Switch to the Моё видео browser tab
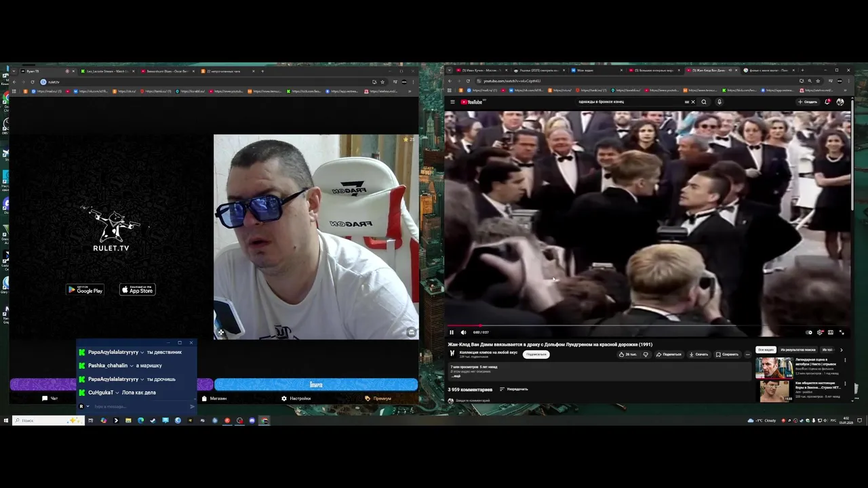This screenshot has width=868, height=488. pyautogui.click(x=595, y=70)
